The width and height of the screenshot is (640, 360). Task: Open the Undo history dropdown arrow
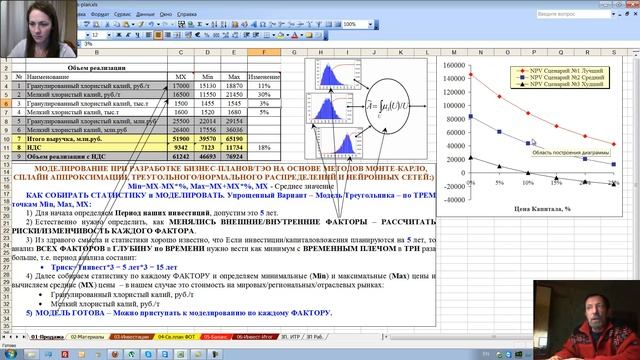coord(158,24)
